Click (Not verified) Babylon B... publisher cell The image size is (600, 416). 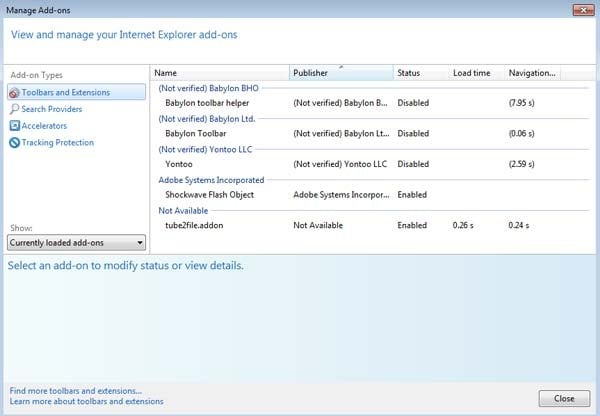341,103
